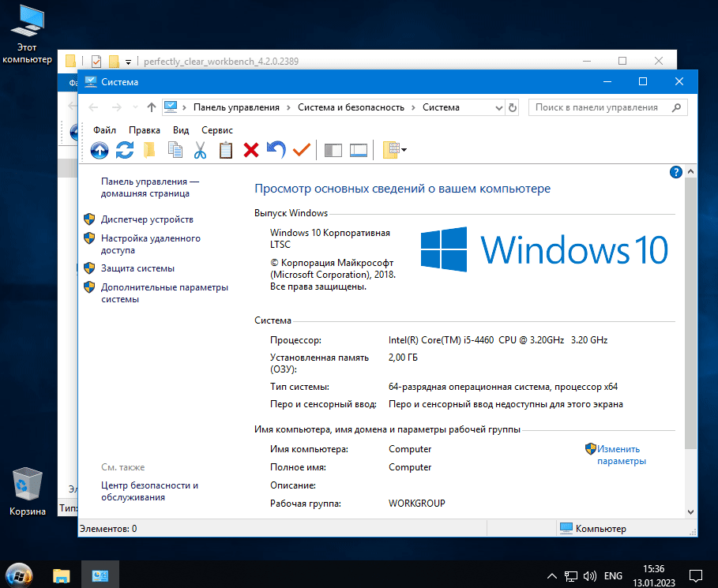Click the Cut scissors icon
Viewport: 718px width, 588px height.
pos(200,150)
